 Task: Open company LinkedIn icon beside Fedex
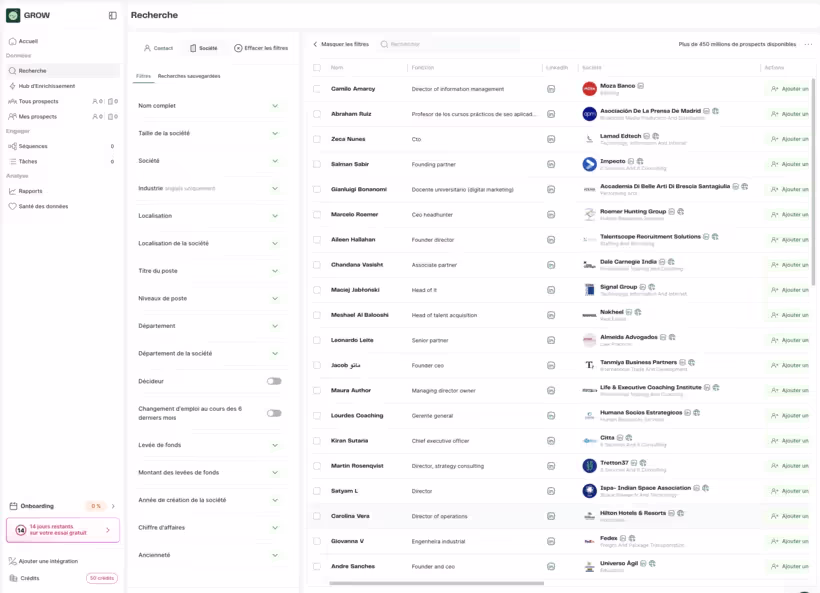(623, 538)
